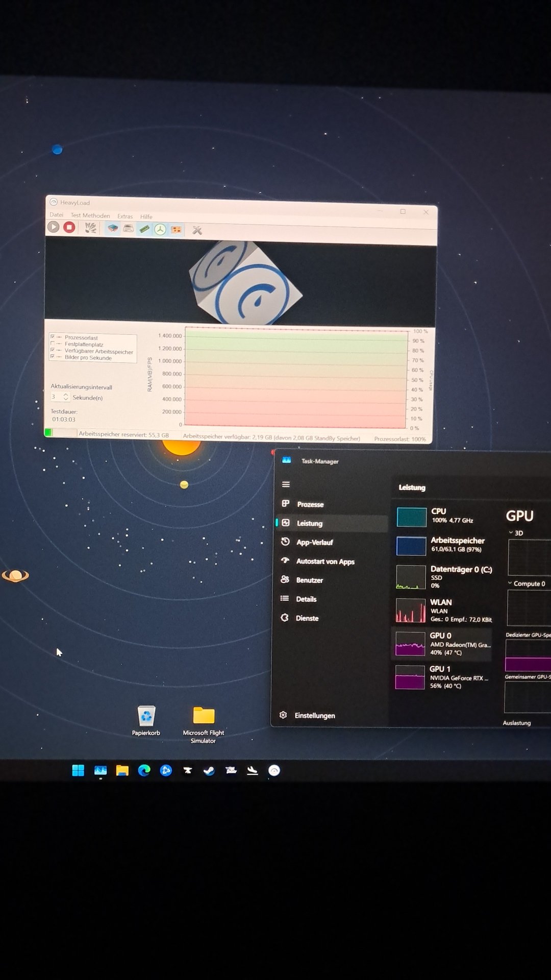Open the 3D graph engine dropdown
The image size is (551, 980).
(x=516, y=533)
